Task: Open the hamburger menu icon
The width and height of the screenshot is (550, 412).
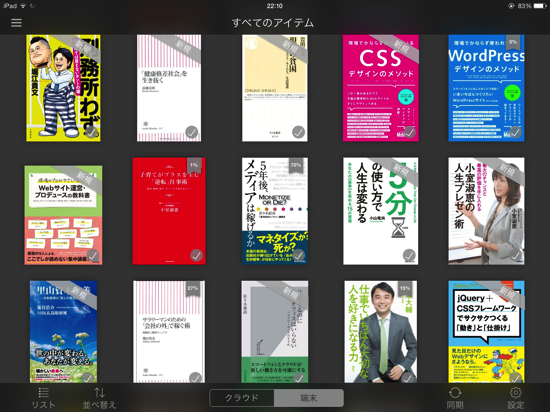Action: tap(16, 23)
